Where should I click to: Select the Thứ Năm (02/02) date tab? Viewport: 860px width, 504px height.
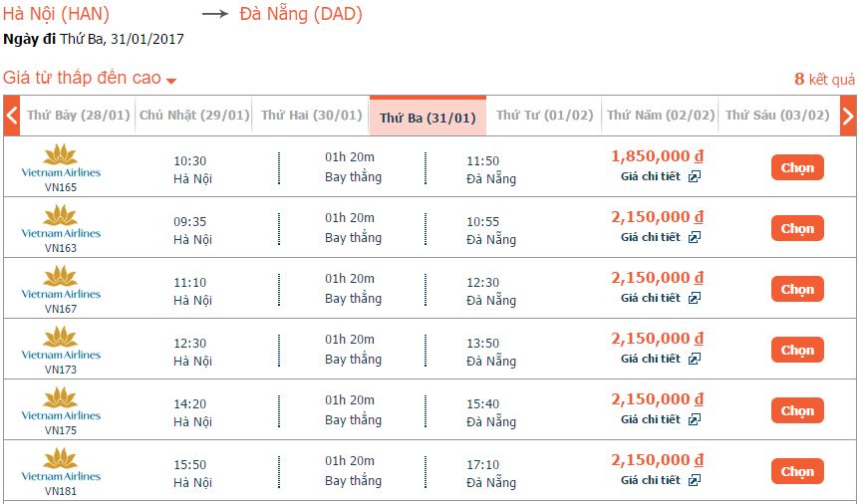tap(661, 116)
